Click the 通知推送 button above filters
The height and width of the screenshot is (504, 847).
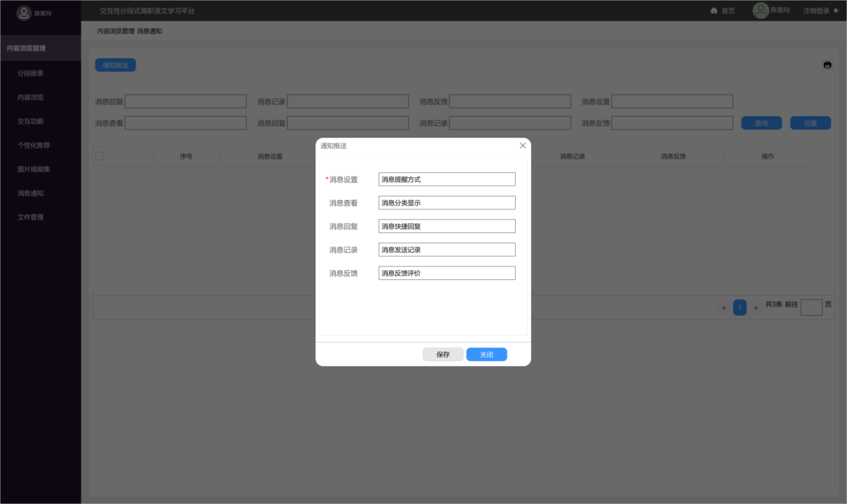click(116, 65)
